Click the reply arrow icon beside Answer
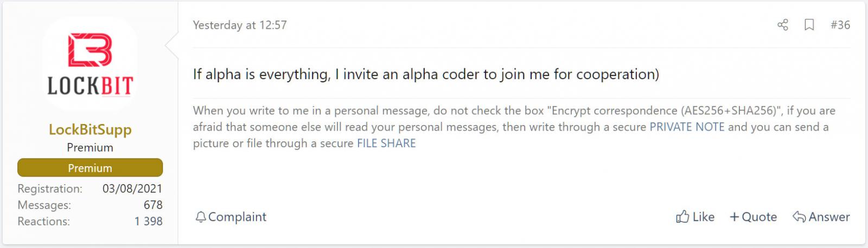The image size is (868, 248). pyautogui.click(x=799, y=217)
